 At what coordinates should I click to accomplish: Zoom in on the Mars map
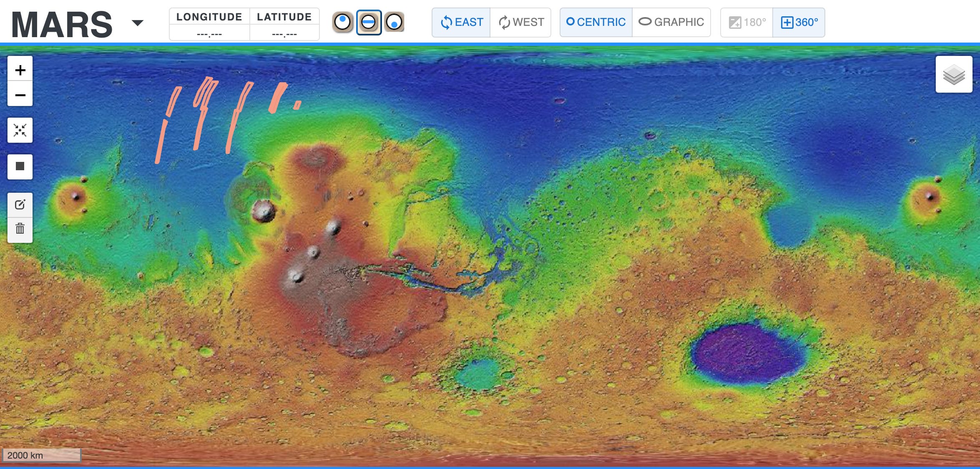20,69
